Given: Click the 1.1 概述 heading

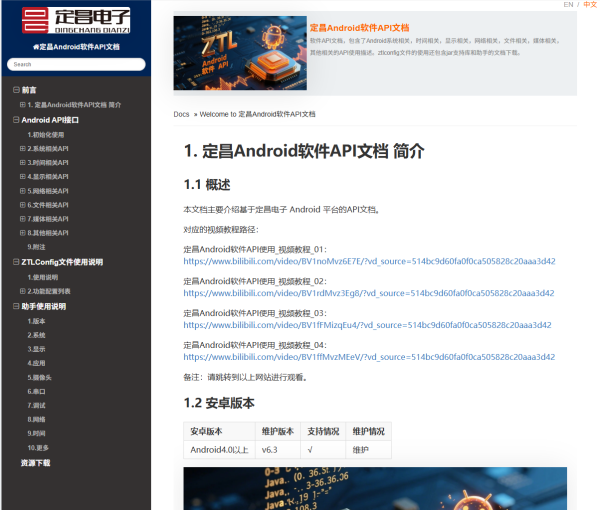Looking at the screenshot, I should pyautogui.click(x=207, y=185).
